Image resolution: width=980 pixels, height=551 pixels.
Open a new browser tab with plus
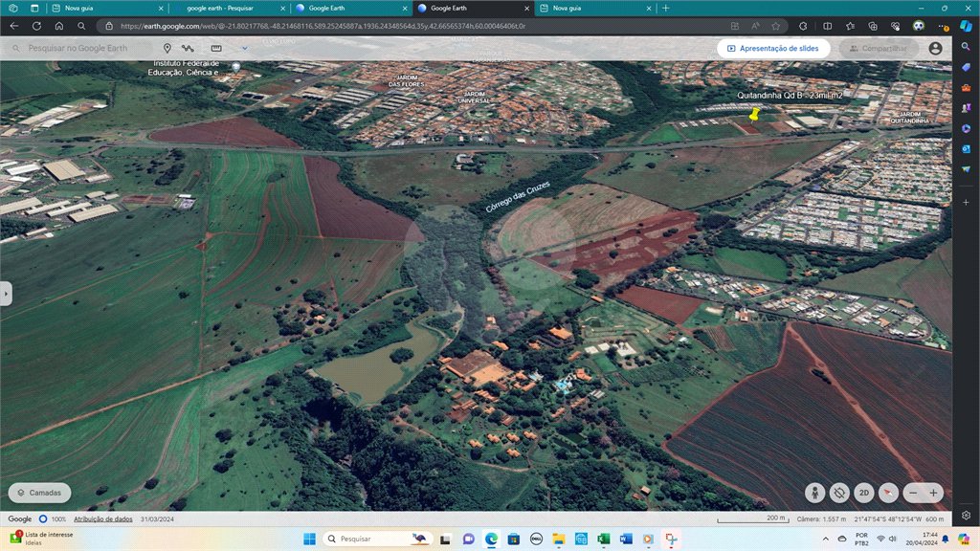click(x=666, y=8)
